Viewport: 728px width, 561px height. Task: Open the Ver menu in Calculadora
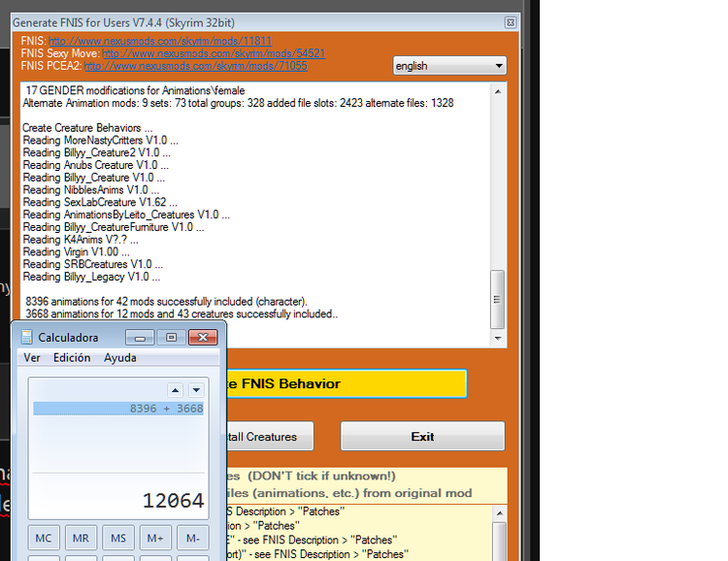[x=32, y=357]
